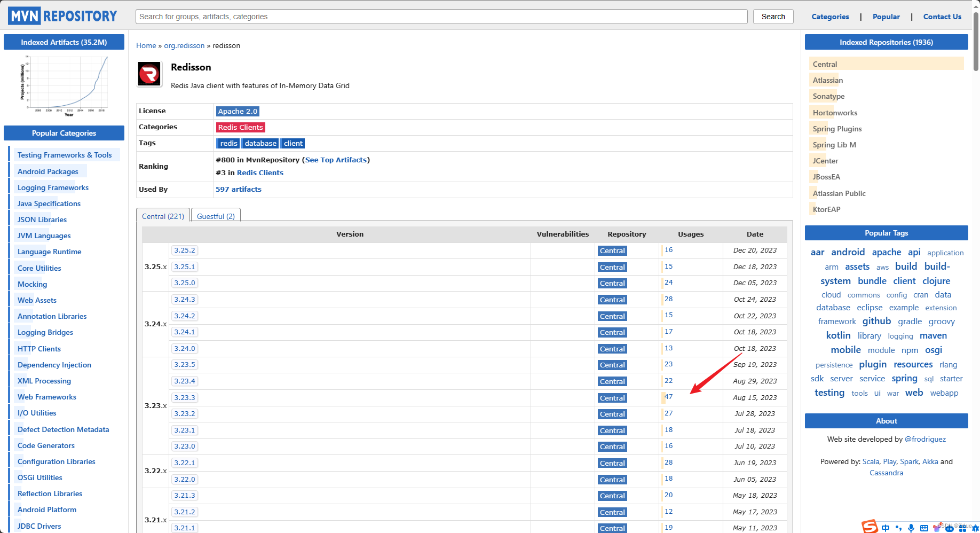Go to Home breadcrumb link
Viewport: 980px width, 533px height.
(146, 45)
